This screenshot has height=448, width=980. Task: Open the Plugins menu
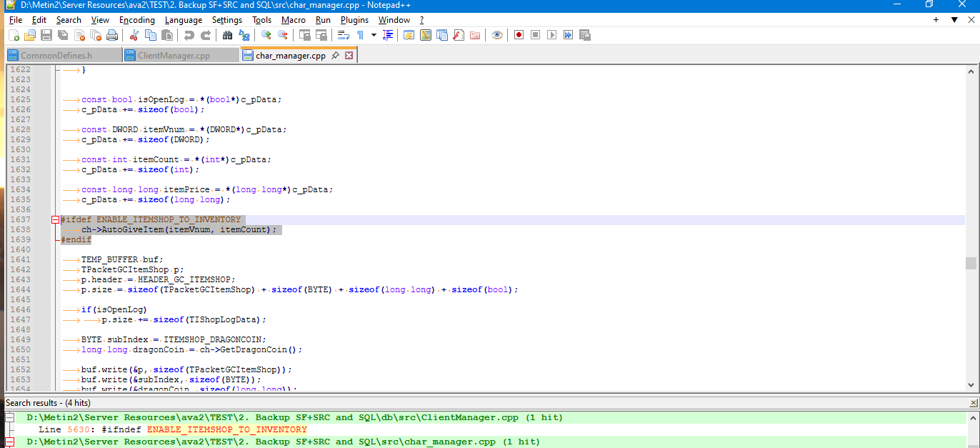coord(354,20)
